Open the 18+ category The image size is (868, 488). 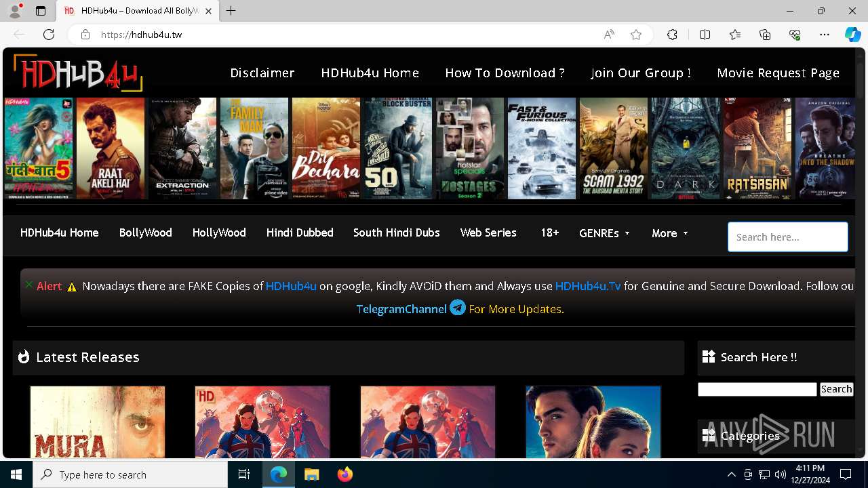pyautogui.click(x=550, y=232)
